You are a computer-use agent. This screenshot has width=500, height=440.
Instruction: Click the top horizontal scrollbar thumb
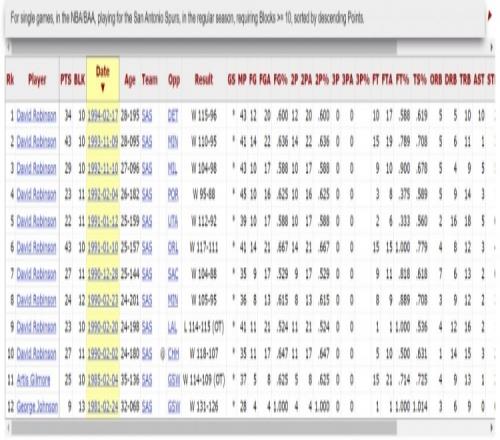204,47
